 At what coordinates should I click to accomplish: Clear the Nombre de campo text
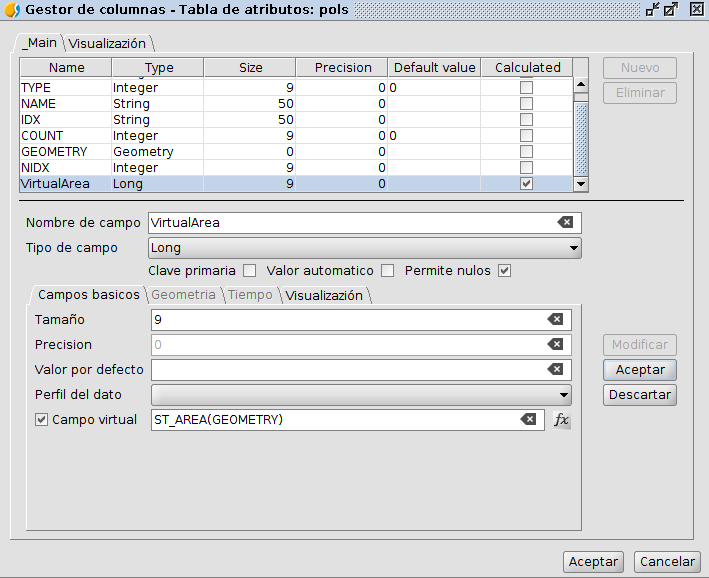565,222
